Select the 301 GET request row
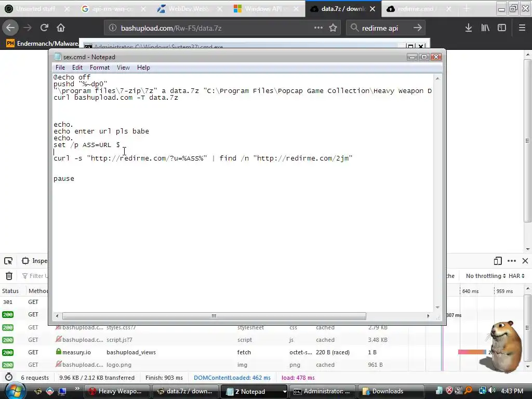The height and width of the screenshot is (399, 532). click(x=24, y=302)
